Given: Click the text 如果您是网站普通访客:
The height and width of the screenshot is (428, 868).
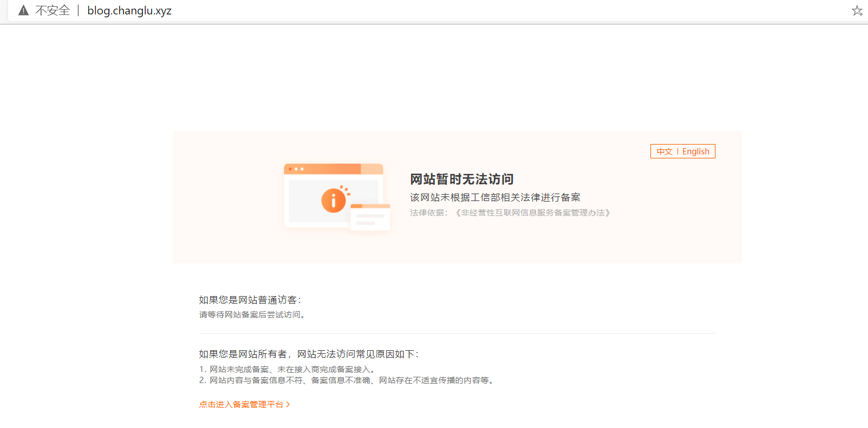Looking at the screenshot, I should pos(250,300).
